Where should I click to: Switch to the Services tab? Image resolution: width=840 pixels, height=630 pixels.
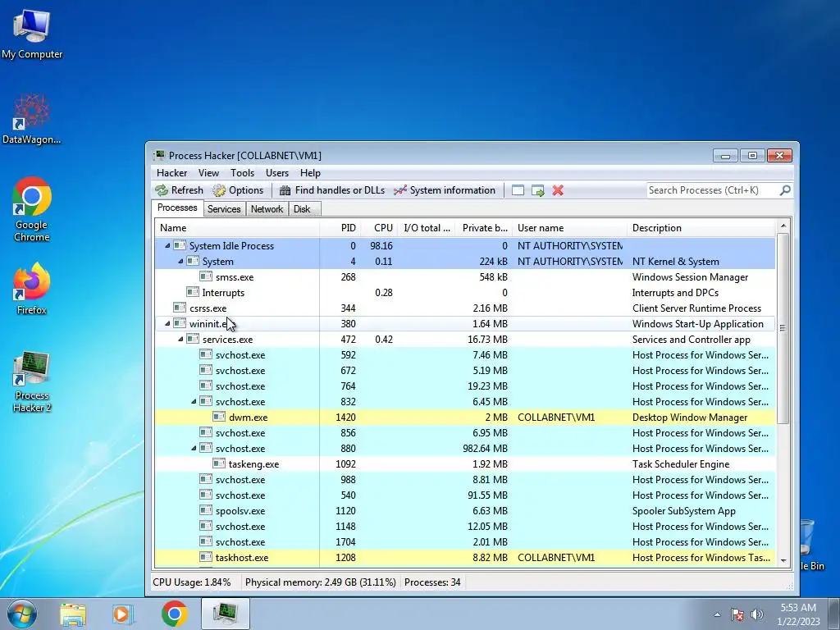click(224, 209)
